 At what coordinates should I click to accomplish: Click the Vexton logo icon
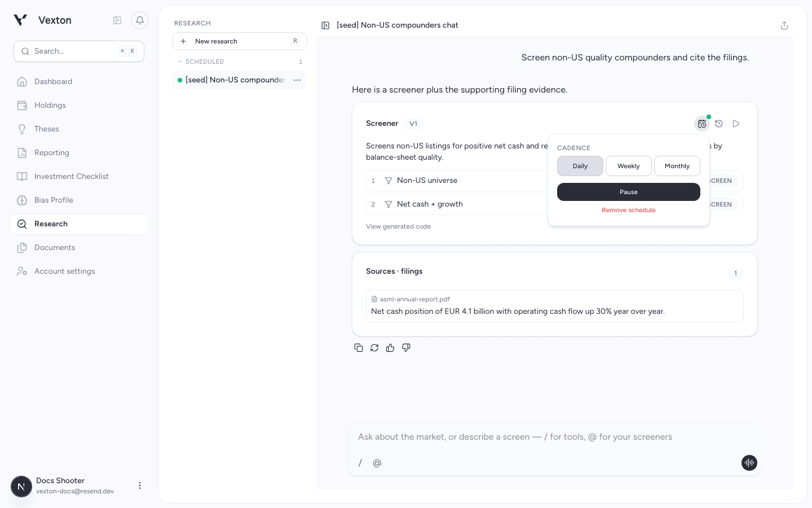[20, 20]
